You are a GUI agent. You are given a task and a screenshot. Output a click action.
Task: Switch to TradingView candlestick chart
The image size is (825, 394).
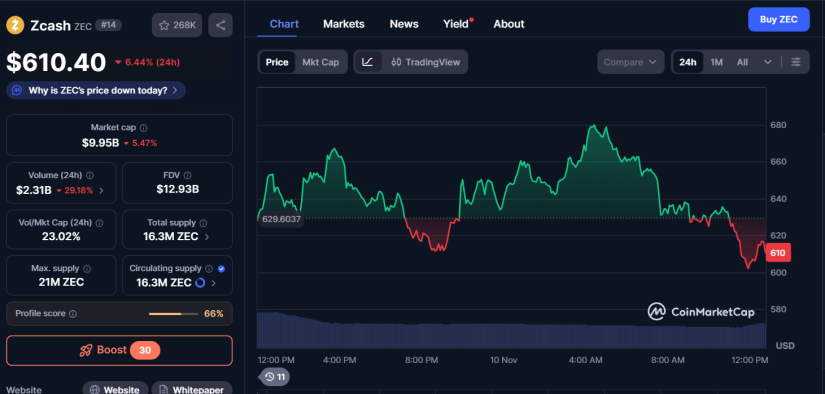[426, 62]
